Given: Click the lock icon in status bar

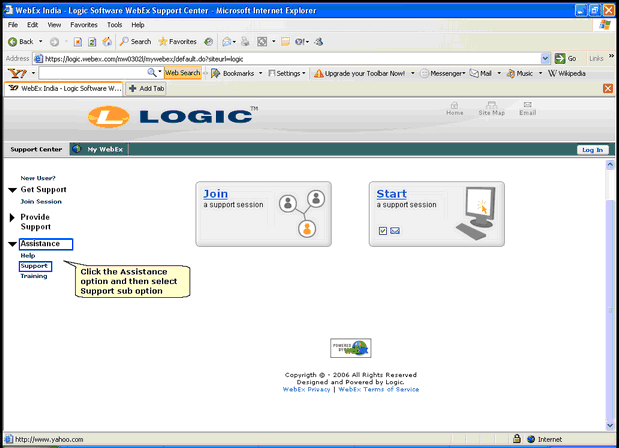Looking at the screenshot, I should point(516,439).
